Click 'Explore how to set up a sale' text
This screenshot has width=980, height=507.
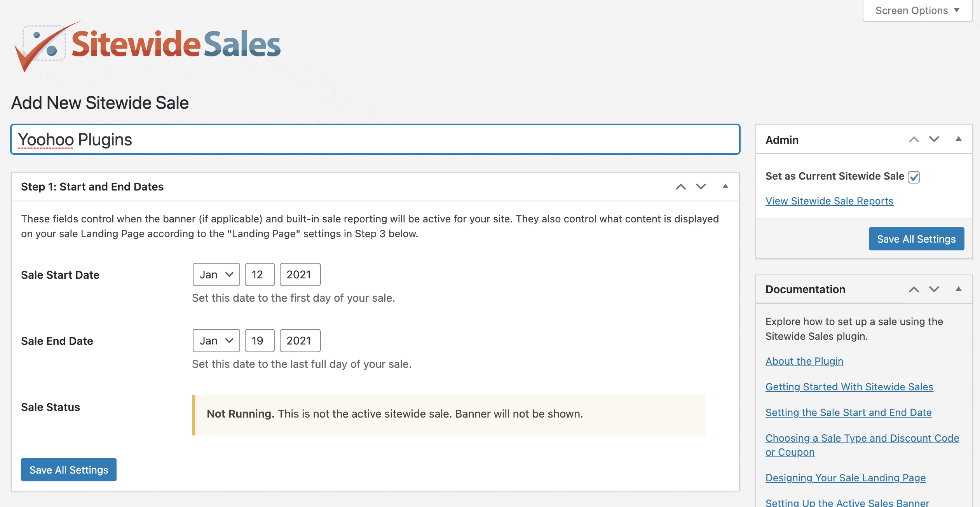854,329
